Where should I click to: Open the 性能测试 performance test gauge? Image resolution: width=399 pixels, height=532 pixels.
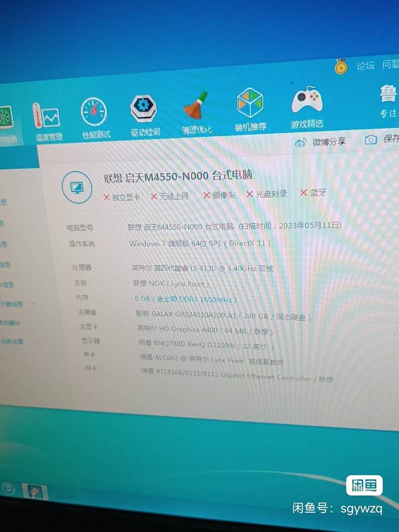tap(95, 119)
